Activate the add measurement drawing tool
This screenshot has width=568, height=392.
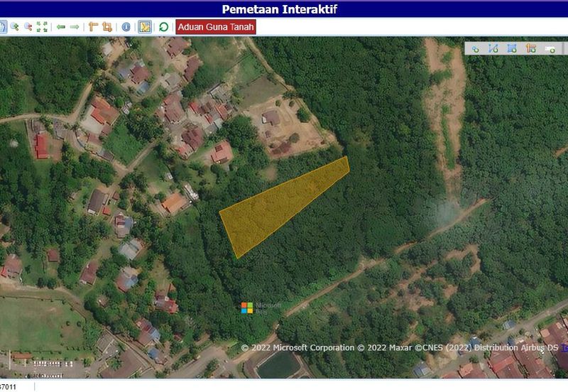[530, 48]
